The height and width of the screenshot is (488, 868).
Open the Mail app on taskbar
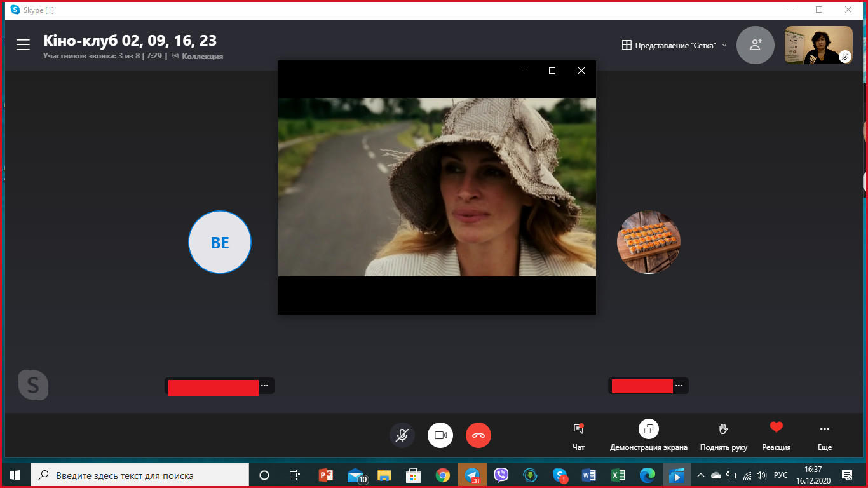tap(356, 475)
